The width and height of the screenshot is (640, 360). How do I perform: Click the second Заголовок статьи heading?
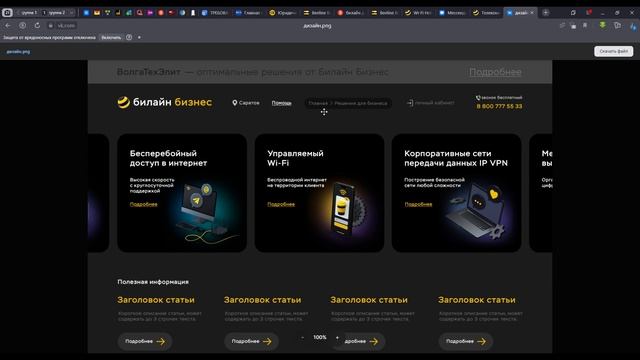click(262, 300)
